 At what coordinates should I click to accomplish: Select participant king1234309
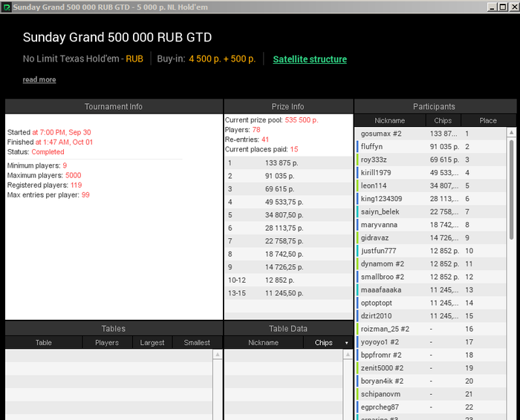(430, 199)
